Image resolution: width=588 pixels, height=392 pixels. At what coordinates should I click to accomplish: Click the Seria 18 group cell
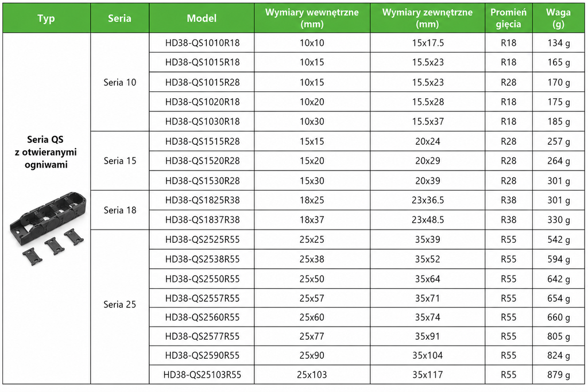pos(120,210)
